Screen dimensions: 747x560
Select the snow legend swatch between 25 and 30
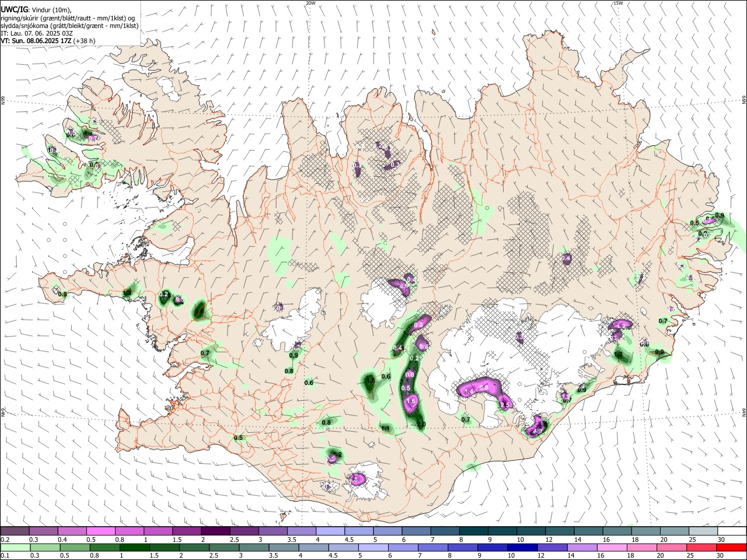point(703,531)
